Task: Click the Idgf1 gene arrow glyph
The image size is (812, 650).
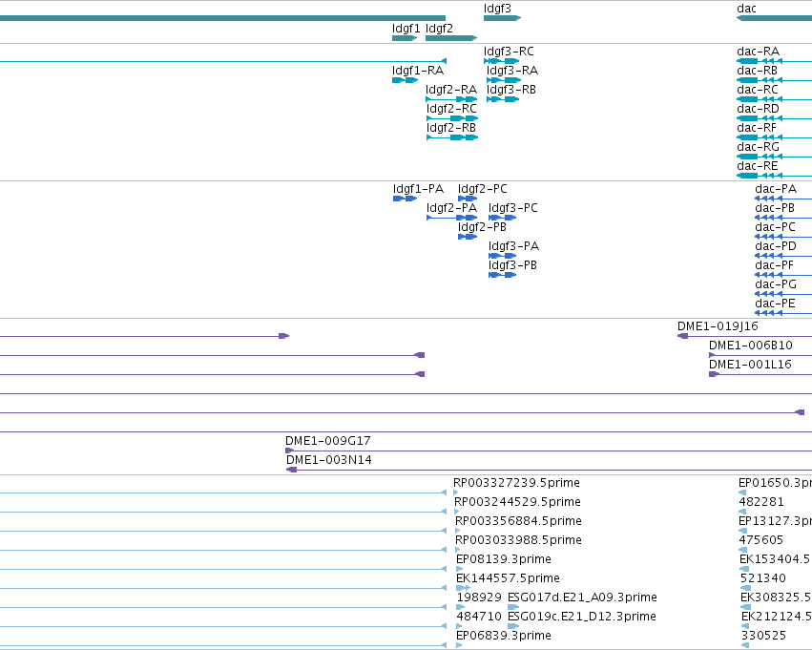Action: [x=405, y=38]
